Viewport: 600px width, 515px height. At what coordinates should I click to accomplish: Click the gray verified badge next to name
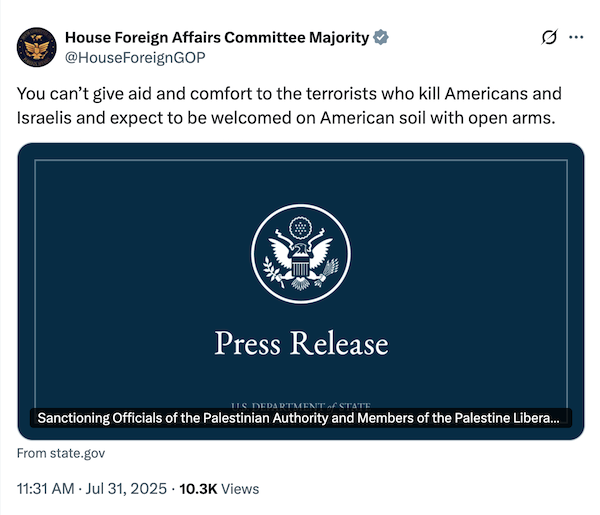[x=381, y=38]
